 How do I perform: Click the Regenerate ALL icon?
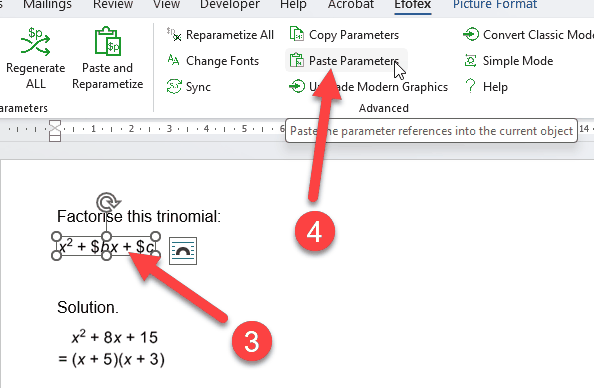[x=35, y=41]
